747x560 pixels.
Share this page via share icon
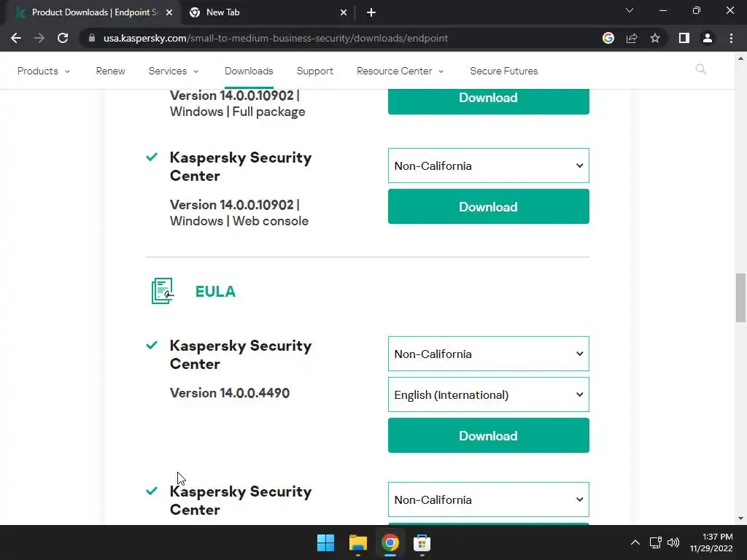click(632, 38)
